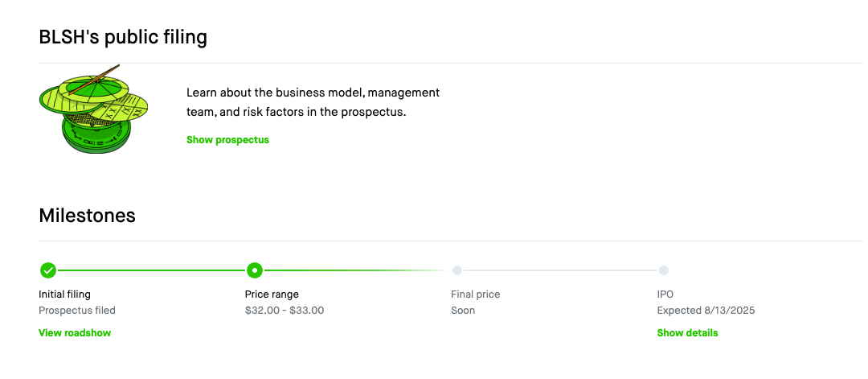The height and width of the screenshot is (379, 868).
Task: Click the Price range milestone label
Action: [272, 295]
